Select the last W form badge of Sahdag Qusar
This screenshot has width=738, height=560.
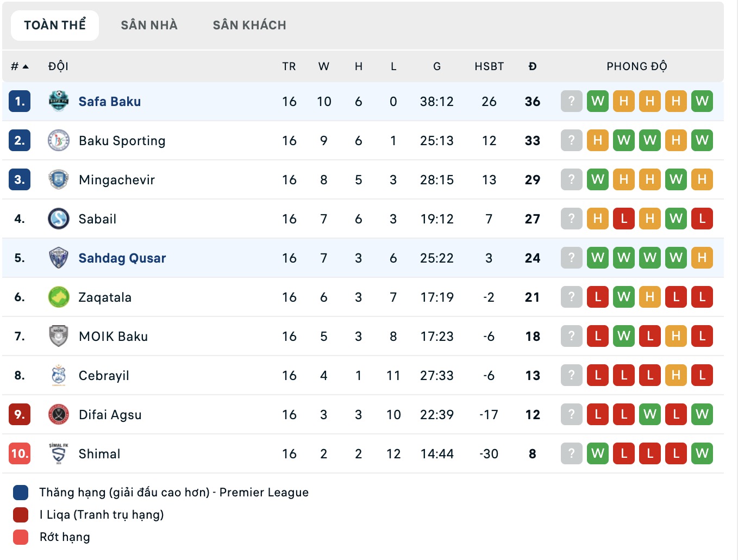[x=676, y=258]
